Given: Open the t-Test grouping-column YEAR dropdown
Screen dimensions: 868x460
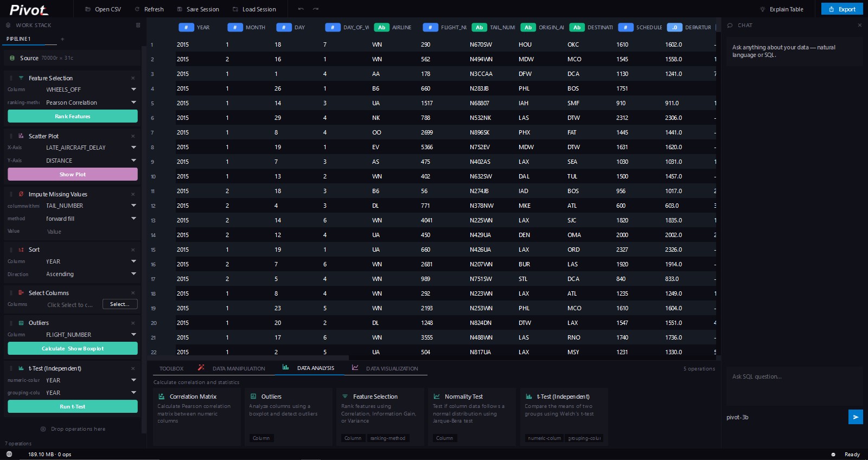Looking at the screenshot, I should 91,393.
